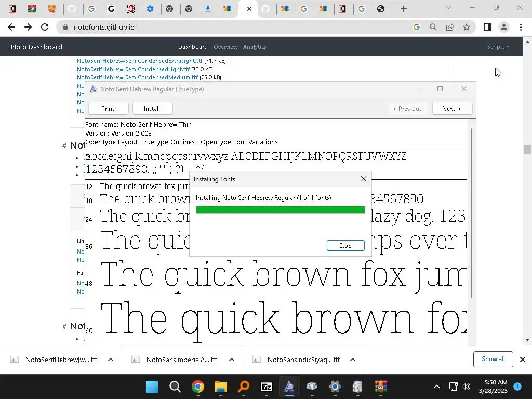Click the font viewer vertical scrollbar
This screenshot has height=399, width=532.
tap(472, 213)
